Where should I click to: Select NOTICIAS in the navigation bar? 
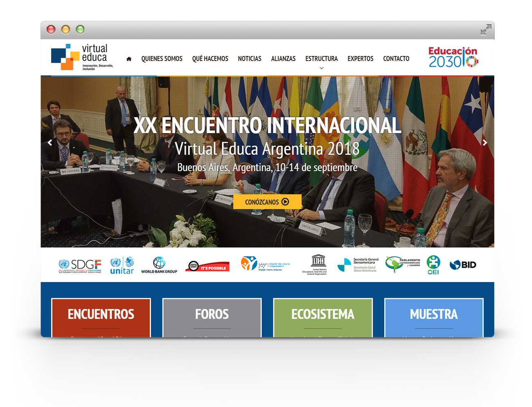250,59
